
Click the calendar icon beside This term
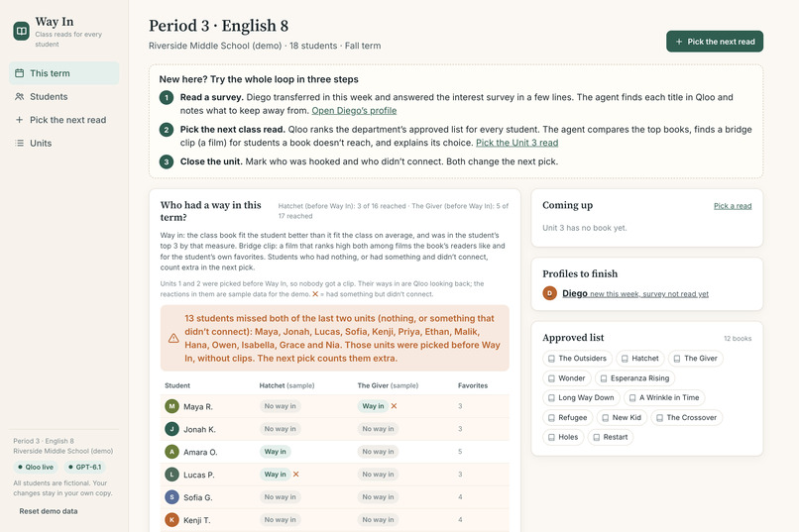pos(20,73)
